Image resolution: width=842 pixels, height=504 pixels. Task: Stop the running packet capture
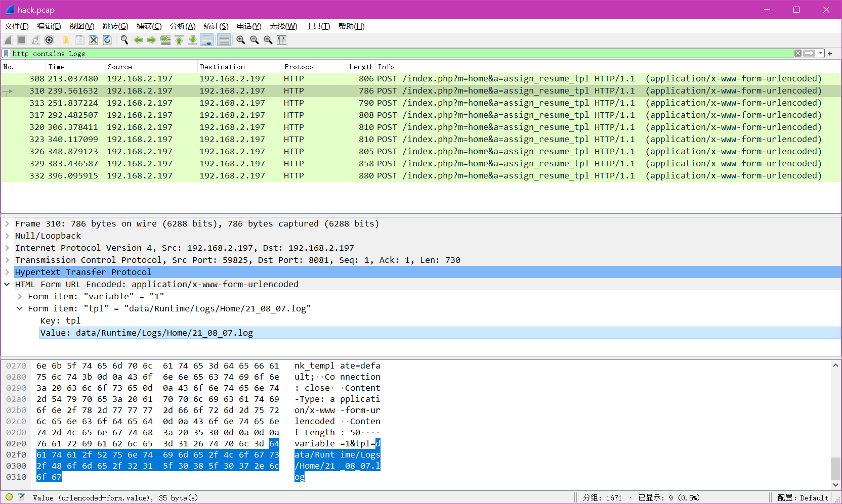(22, 40)
